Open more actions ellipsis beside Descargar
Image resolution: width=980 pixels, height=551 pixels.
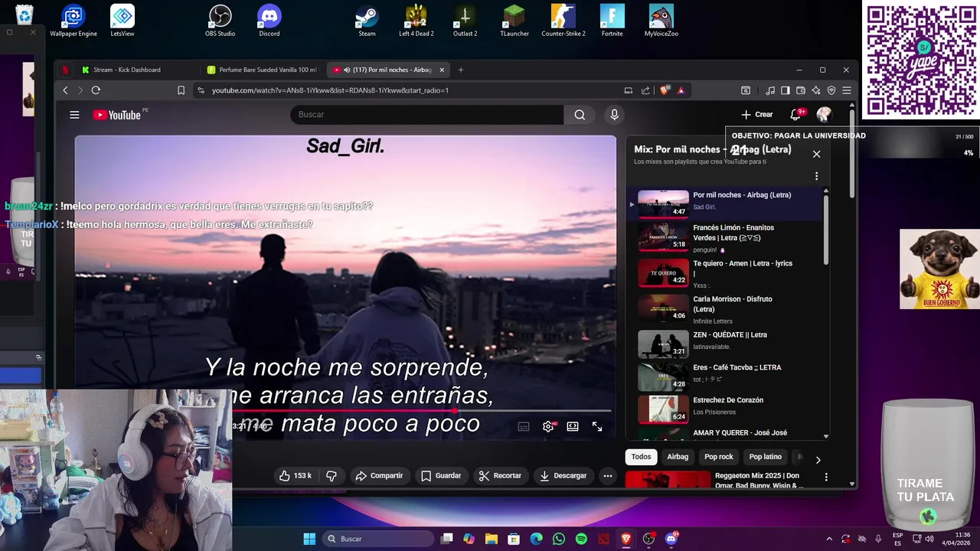[x=608, y=476]
